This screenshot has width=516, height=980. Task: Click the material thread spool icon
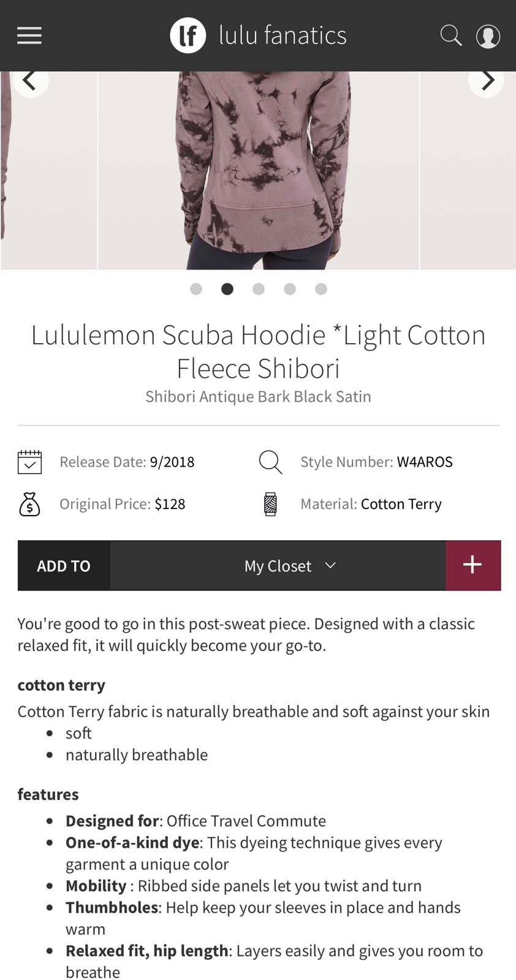point(270,504)
